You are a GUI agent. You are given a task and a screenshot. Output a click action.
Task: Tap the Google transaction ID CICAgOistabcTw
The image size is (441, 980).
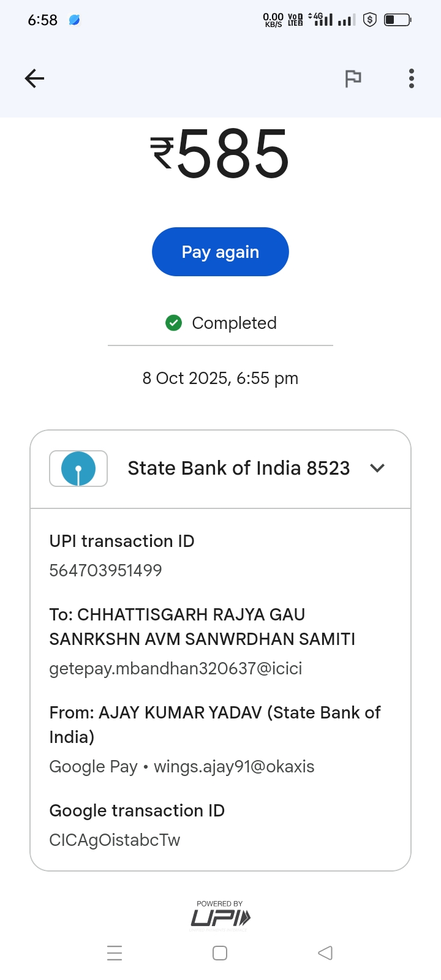115,840
